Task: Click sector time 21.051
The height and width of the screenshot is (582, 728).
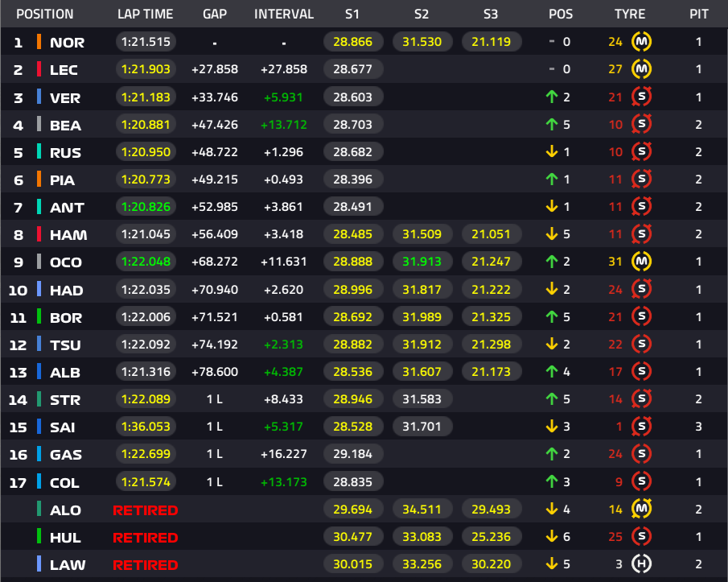Action: pyautogui.click(x=492, y=234)
